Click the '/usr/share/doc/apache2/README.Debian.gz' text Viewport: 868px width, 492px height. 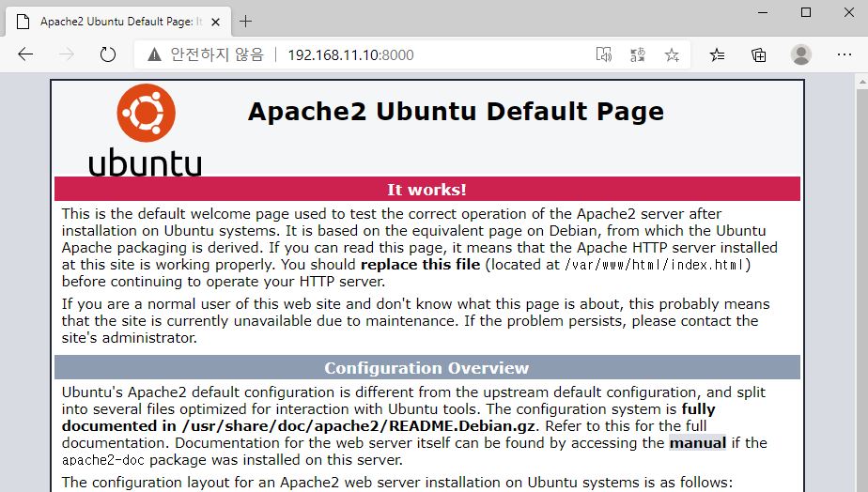tap(358, 426)
